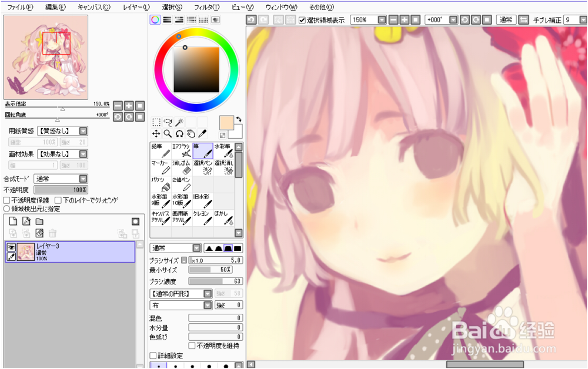Click zoom-out minus button in top toolbar
The height and width of the screenshot is (369, 588).
click(393, 20)
